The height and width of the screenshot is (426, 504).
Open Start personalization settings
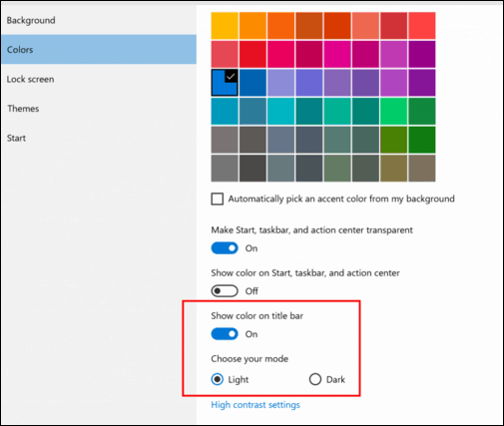coord(16,138)
